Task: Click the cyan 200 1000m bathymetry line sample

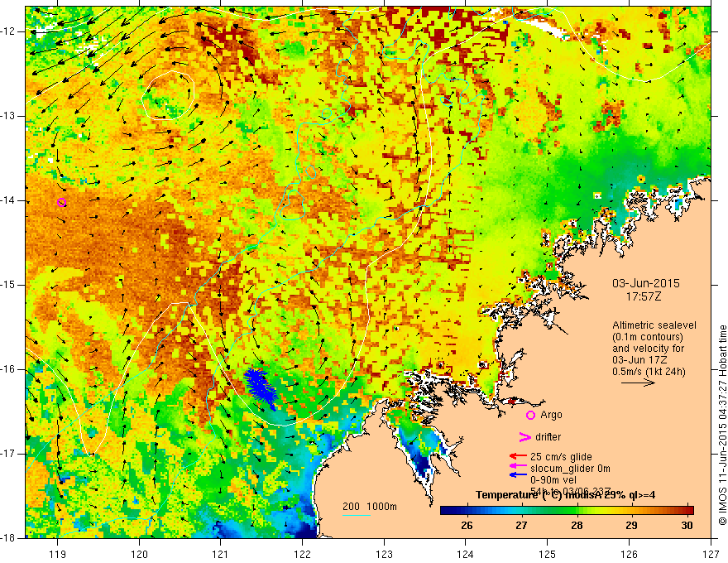Action: pos(357,515)
